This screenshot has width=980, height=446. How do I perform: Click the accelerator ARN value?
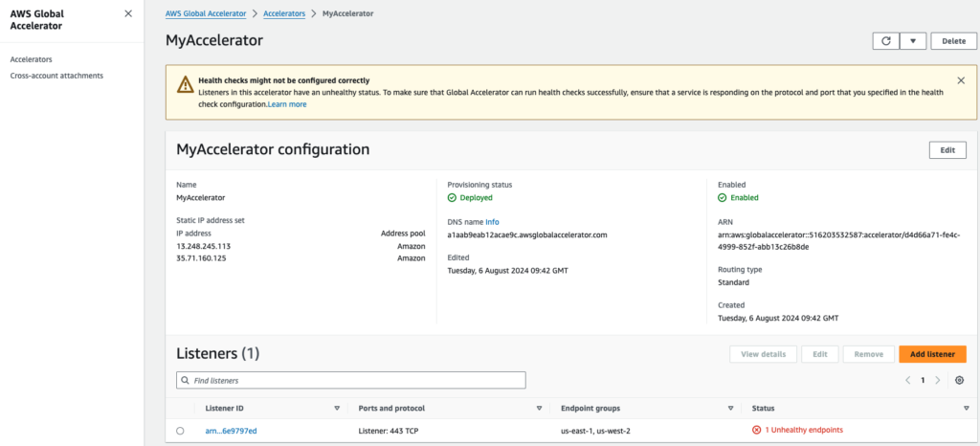[x=838, y=240]
